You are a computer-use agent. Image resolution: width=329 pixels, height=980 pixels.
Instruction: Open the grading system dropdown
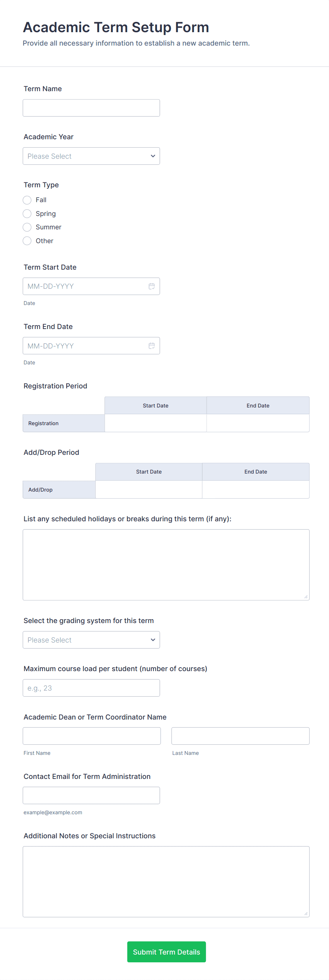(x=91, y=640)
